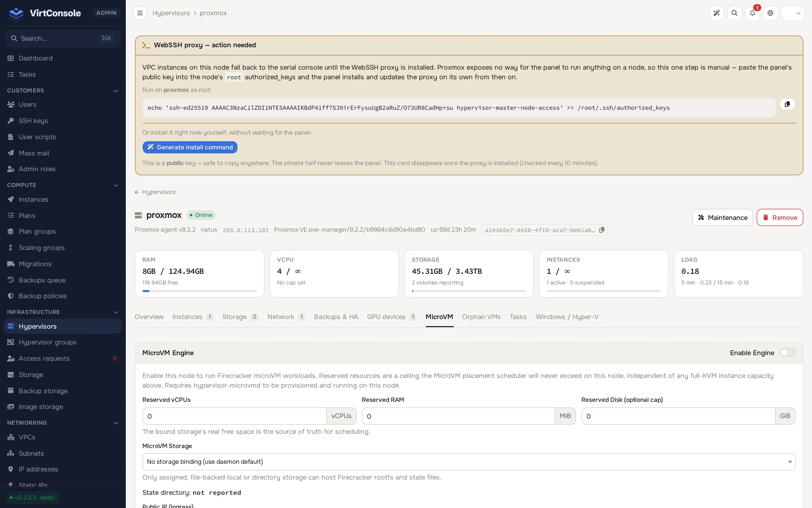Click the Maintenance button
The width and height of the screenshot is (812, 508).
pyautogui.click(x=722, y=217)
